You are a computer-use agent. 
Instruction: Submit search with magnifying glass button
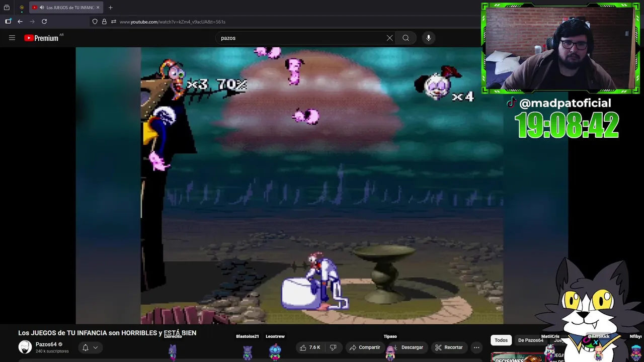click(x=406, y=38)
